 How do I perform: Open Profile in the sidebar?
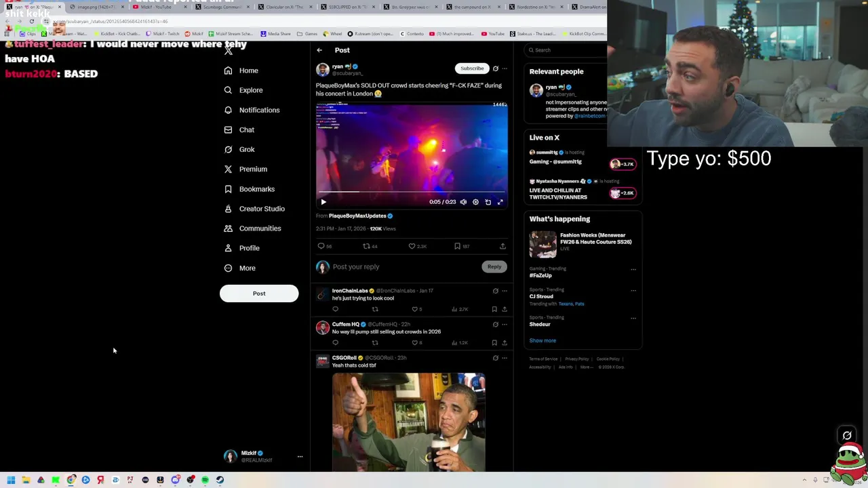click(x=241, y=248)
